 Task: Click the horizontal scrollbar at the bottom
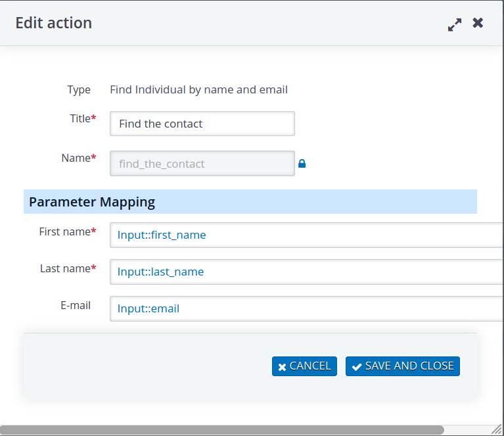click(222, 430)
